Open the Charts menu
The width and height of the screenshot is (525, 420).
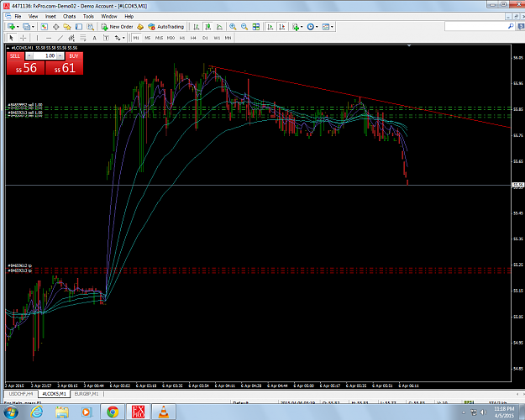click(x=70, y=16)
